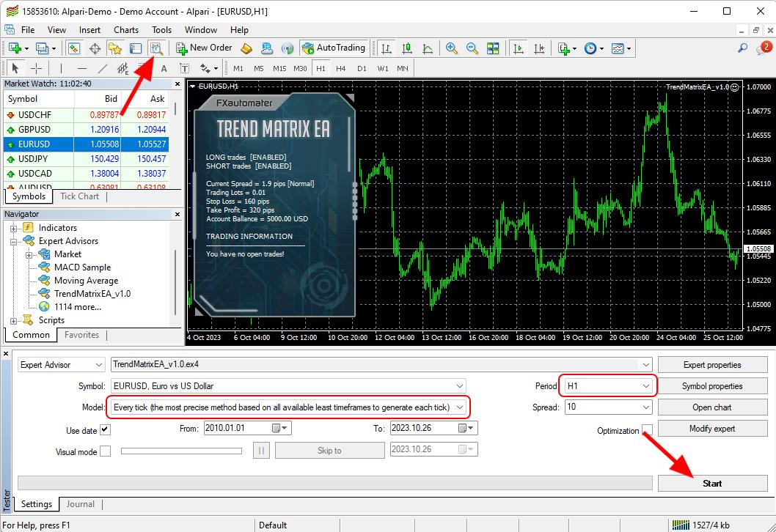Expand the Indicators tree node
776x532 pixels.
(14, 228)
